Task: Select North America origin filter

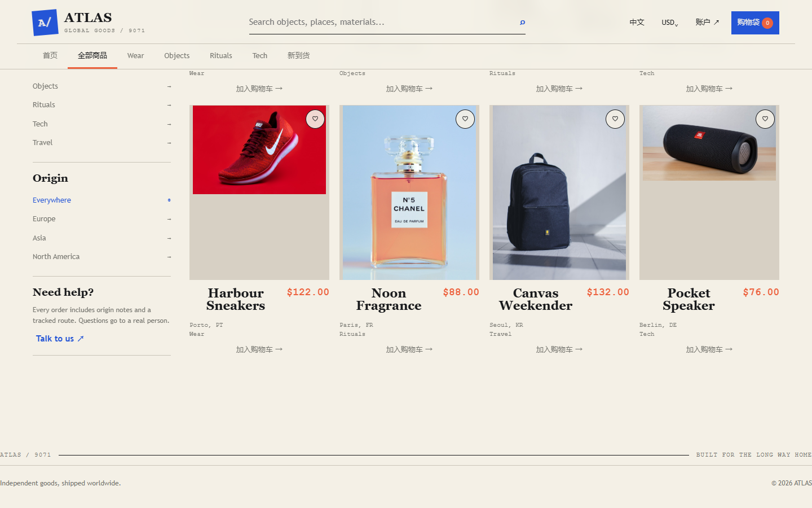Action: tap(101, 257)
